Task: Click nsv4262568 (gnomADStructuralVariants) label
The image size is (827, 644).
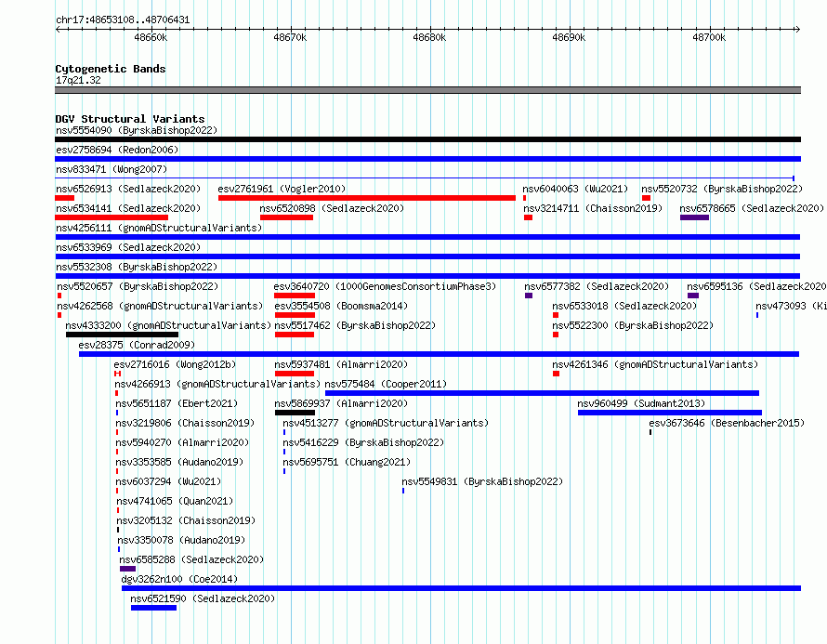Action: coord(160,306)
